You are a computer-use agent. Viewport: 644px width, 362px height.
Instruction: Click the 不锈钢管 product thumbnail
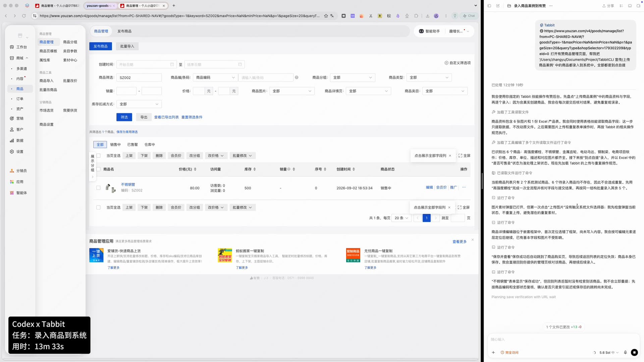[x=110, y=188]
